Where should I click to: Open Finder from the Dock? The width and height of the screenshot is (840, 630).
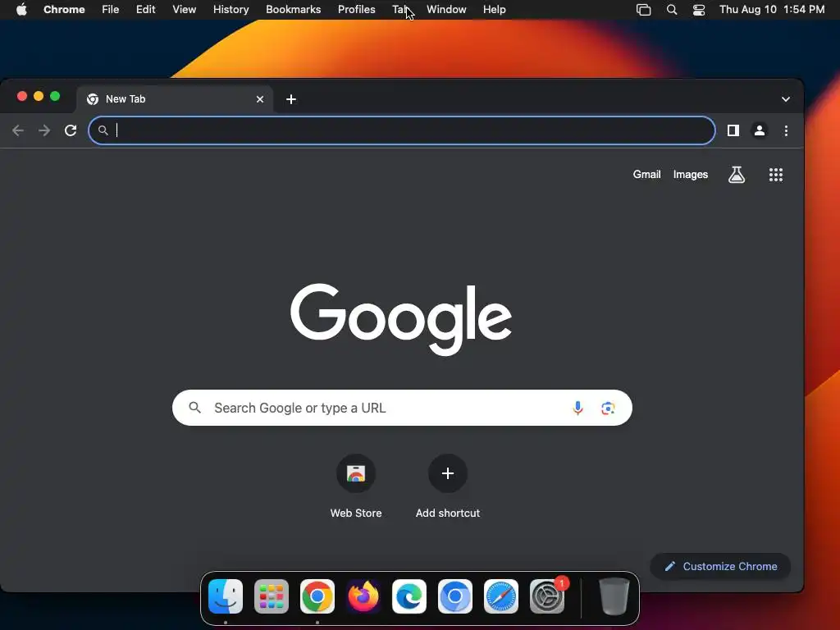[226, 596]
